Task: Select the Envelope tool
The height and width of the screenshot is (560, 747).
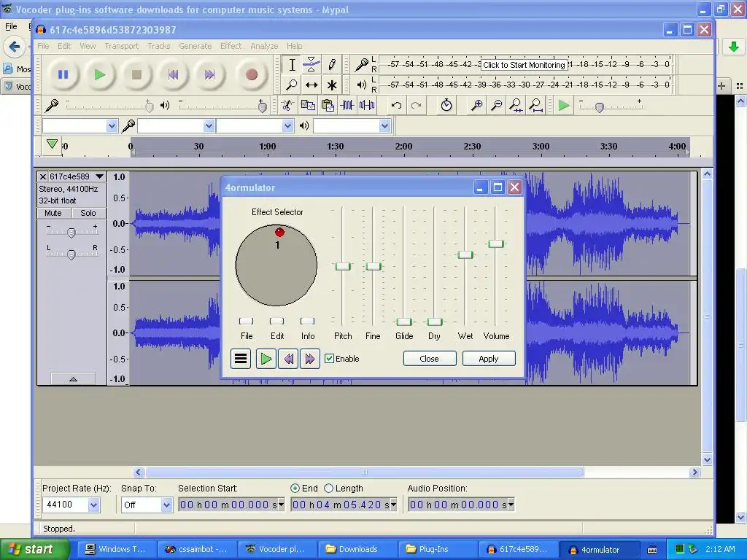Action: [x=311, y=65]
